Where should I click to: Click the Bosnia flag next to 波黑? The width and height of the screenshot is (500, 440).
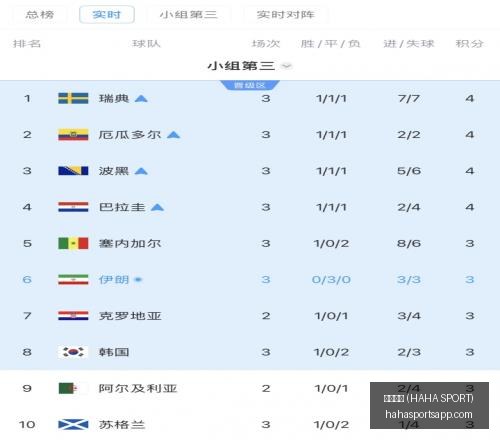click(73, 171)
